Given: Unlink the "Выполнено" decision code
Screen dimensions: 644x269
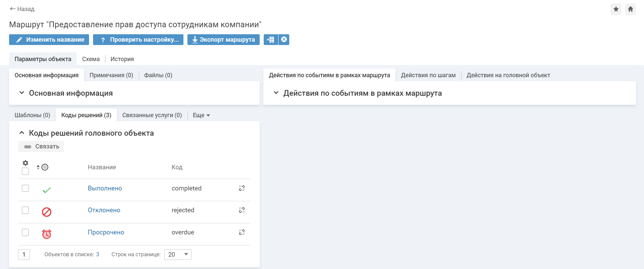Looking at the screenshot, I should [x=242, y=188].
